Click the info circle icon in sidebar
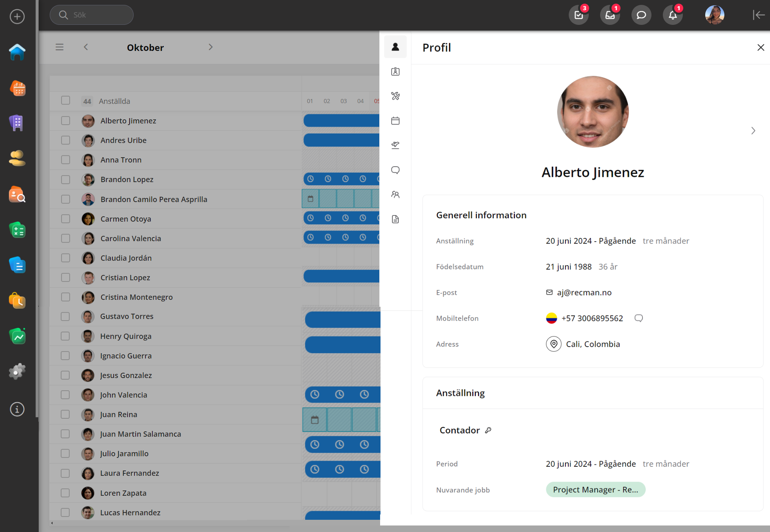Screen dimensions: 770x532 17,409
